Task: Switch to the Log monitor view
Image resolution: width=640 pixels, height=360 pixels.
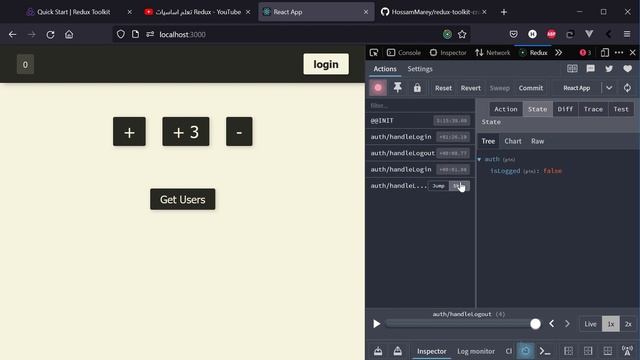Action: (476, 351)
